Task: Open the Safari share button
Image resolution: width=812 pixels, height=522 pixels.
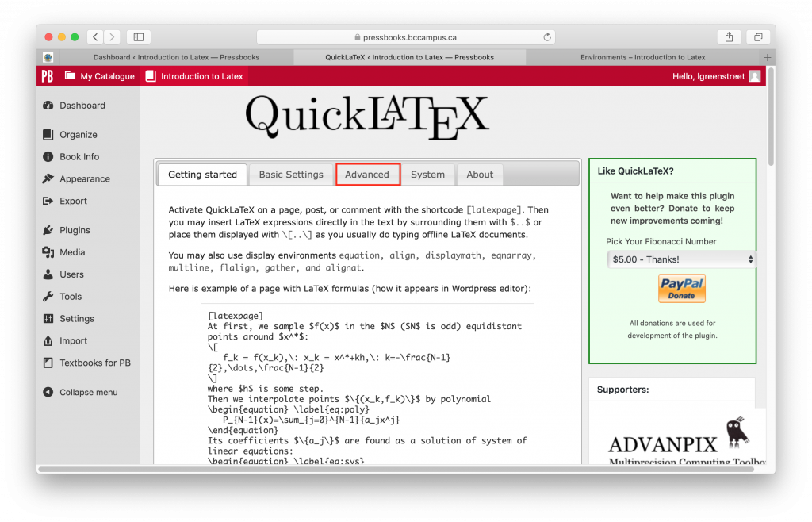Action: tap(730, 36)
